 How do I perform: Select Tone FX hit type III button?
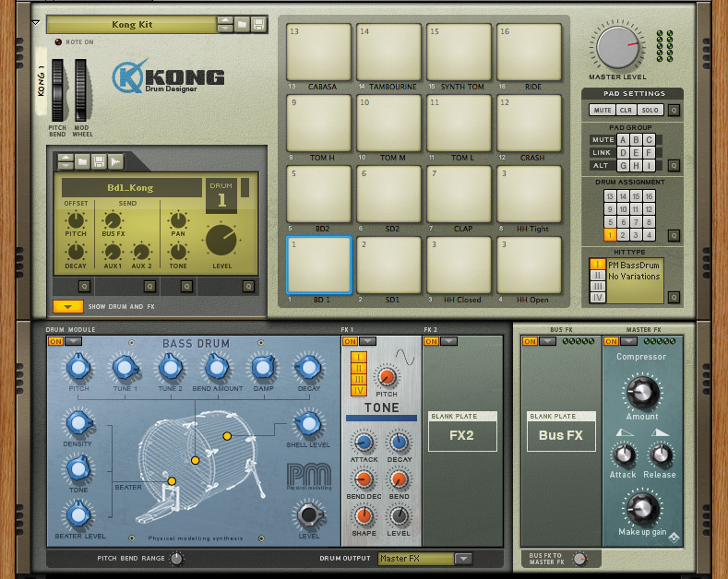[x=359, y=380]
